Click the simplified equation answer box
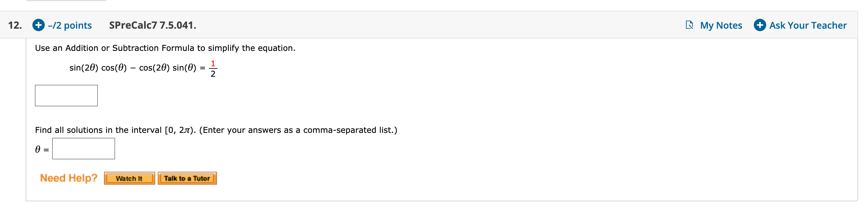Screen dimensions: 868x205 (66, 95)
